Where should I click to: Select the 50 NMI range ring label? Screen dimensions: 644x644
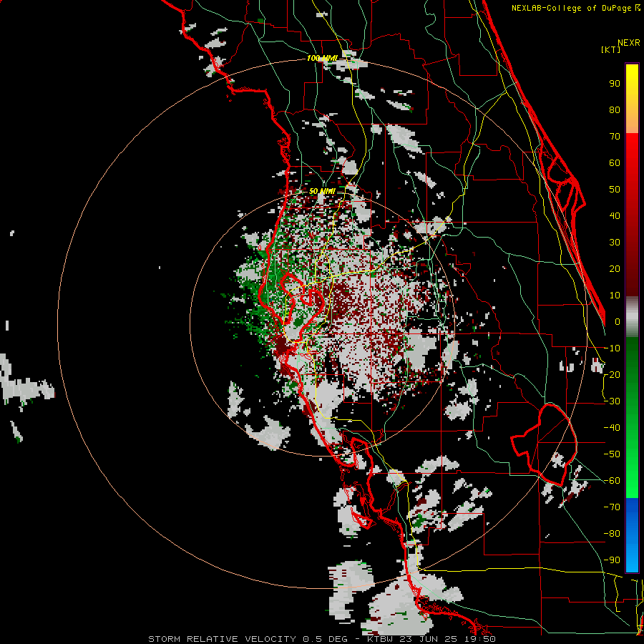pyautogui.click(x=322, y=191)
